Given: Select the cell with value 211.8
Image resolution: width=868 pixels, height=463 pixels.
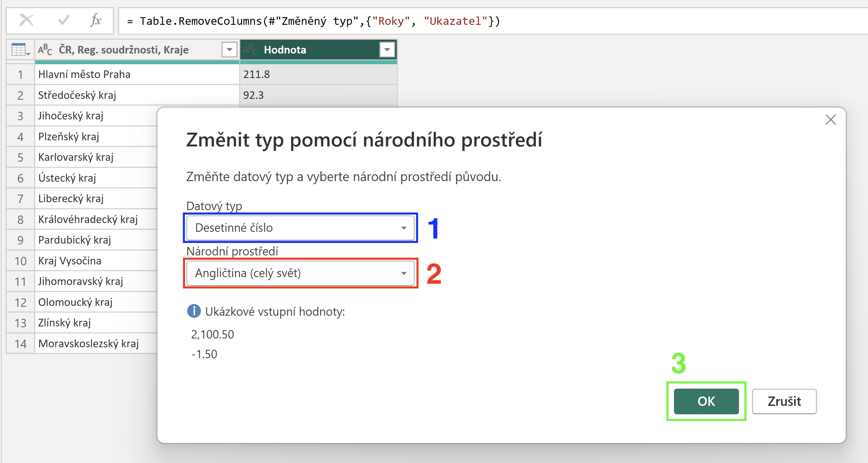Looking at the screenshot, I should (319, 74).
